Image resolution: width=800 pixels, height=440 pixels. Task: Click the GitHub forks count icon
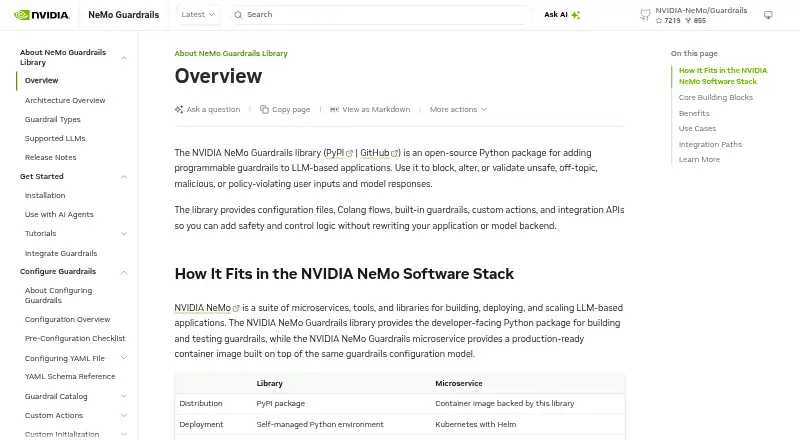[688, 21]
